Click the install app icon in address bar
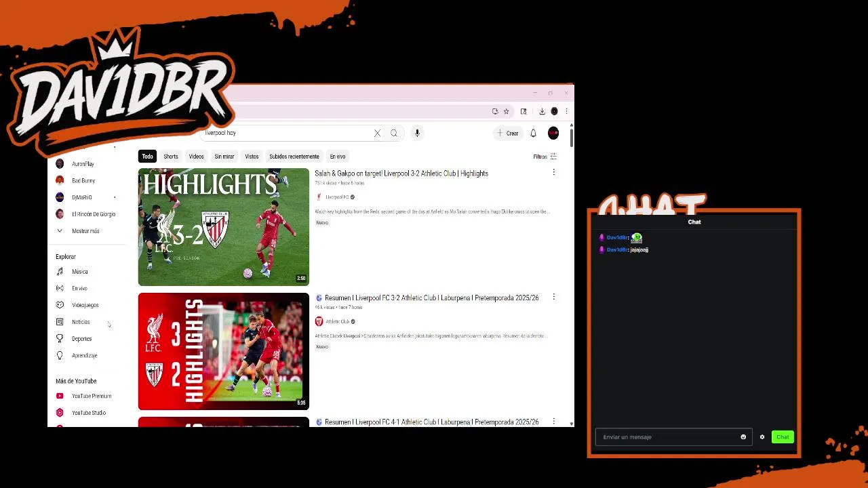 point(495,111)
